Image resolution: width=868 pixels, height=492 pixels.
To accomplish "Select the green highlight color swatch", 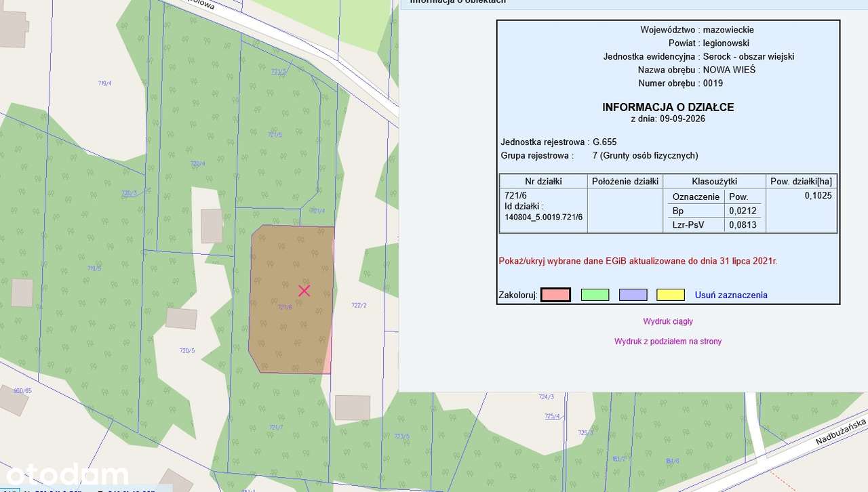I will point(595,295).
